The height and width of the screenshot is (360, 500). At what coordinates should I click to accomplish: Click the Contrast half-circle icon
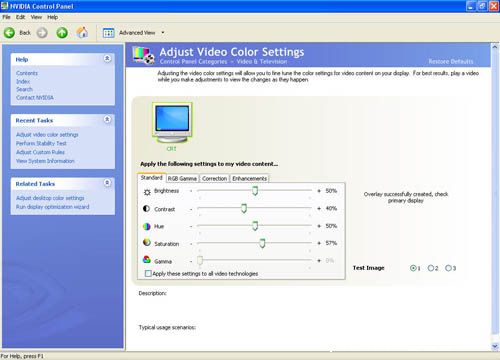pyautogui.click(x=146, y=209)
